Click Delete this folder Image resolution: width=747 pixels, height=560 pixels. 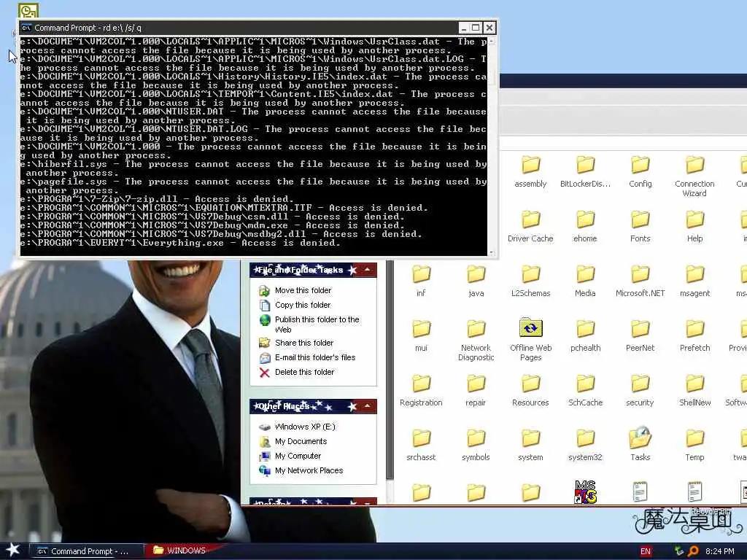pos(304,372)
